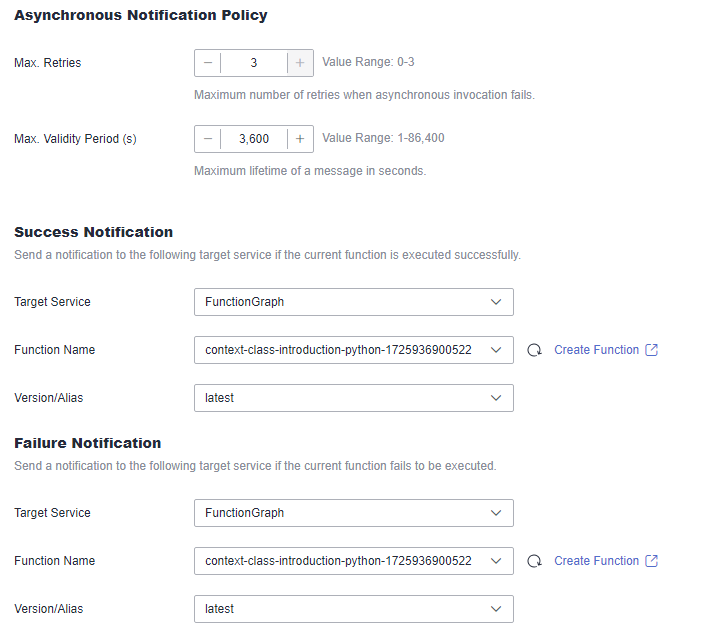The width and height of the screenshot is (714, 639).
Task: Open Success Notification Function Name dropdown
Action: [354, 350]
